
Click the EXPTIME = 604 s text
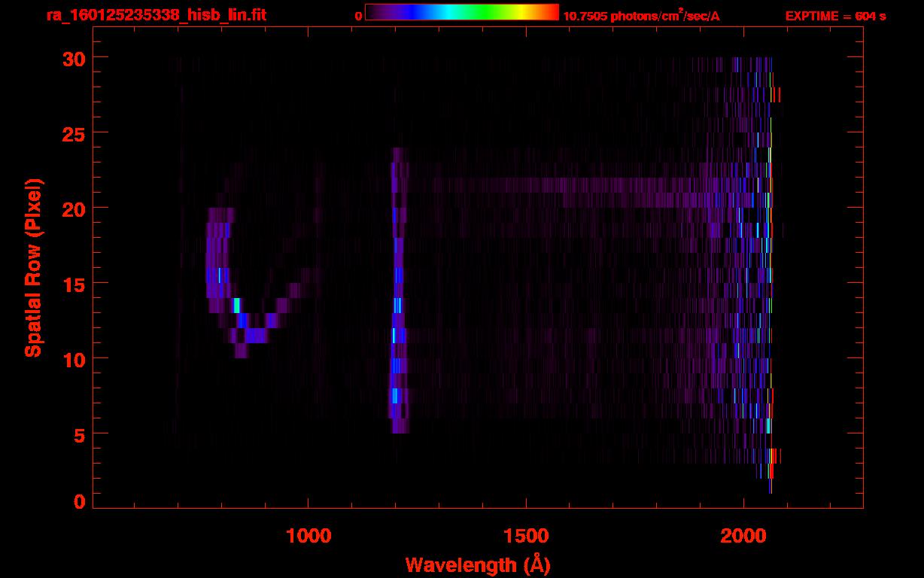pyautogui.click(x=835, y=16)
